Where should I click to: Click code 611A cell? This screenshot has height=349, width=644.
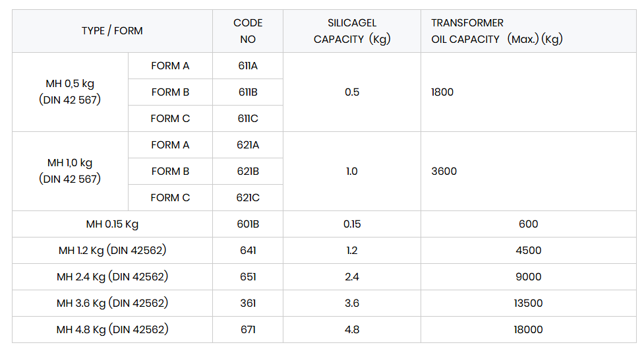[248, 66]
